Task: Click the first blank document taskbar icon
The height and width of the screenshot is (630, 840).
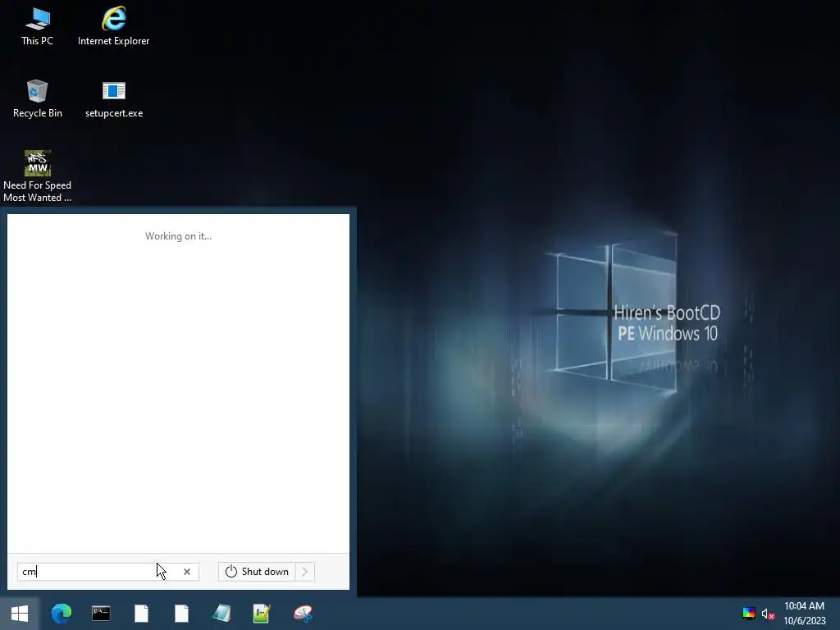Action: 141,614
